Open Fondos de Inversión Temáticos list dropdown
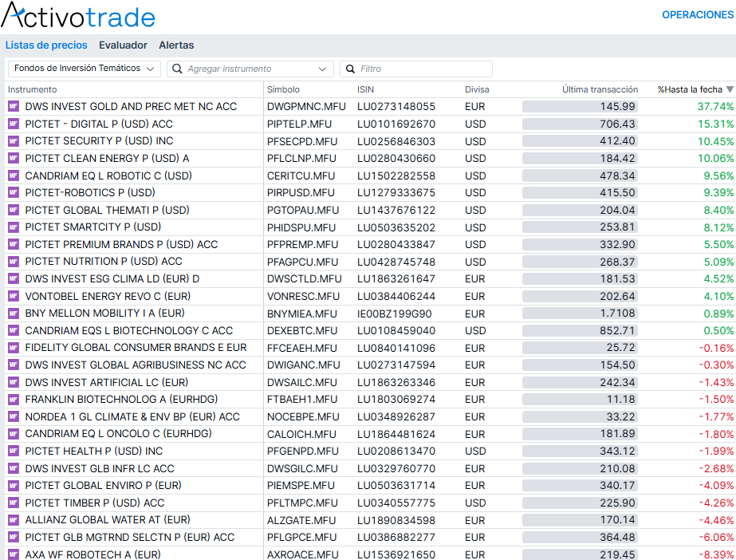 (85, 69)
